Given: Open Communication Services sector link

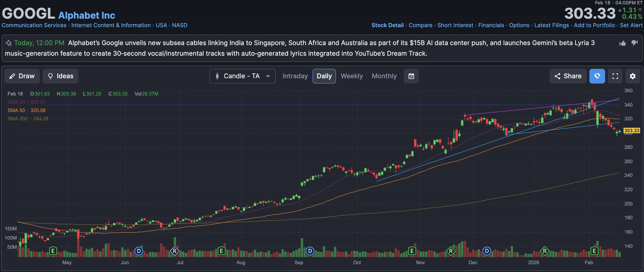Looking at the screenshot, I should point(34,25).
